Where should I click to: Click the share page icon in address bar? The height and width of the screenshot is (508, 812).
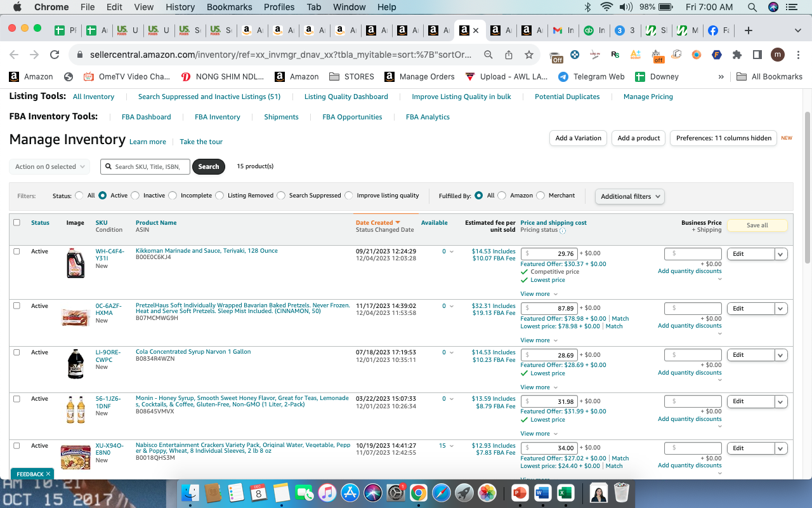[x=509, y=55]
